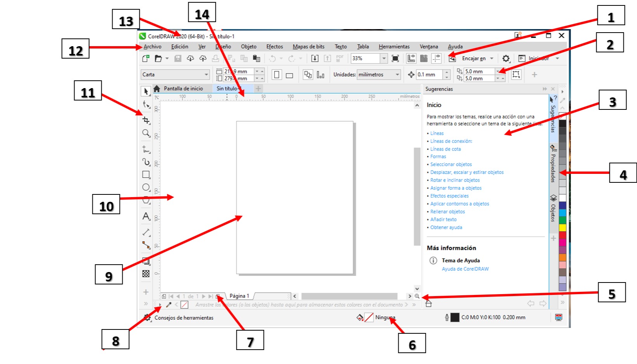This screenshot has height=364, width=637.
Task: Open the Efectos menu
Action: coord(274,47)
